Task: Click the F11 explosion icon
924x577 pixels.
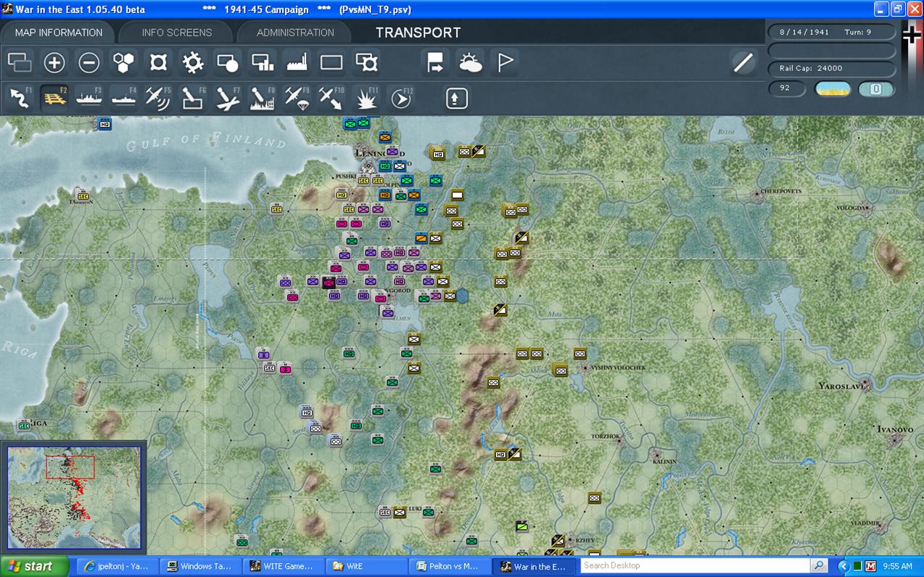Action: click(x=367, y=98)
